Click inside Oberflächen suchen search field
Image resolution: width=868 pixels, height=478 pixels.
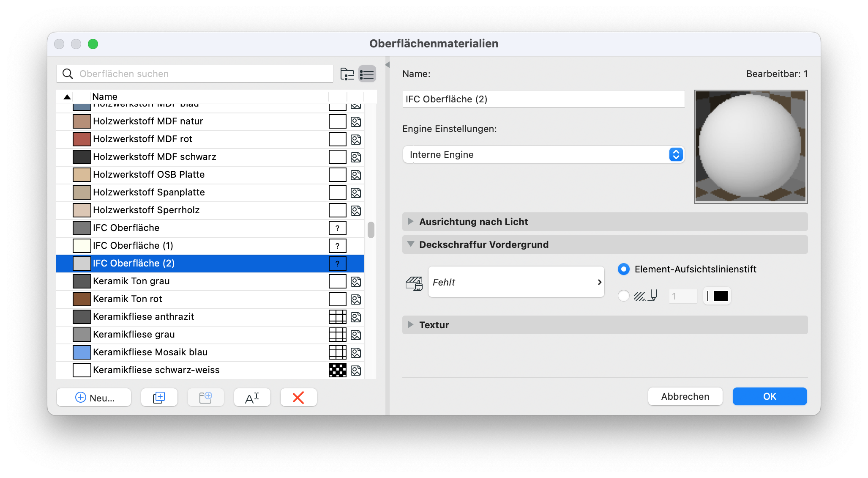coord(194,74)
